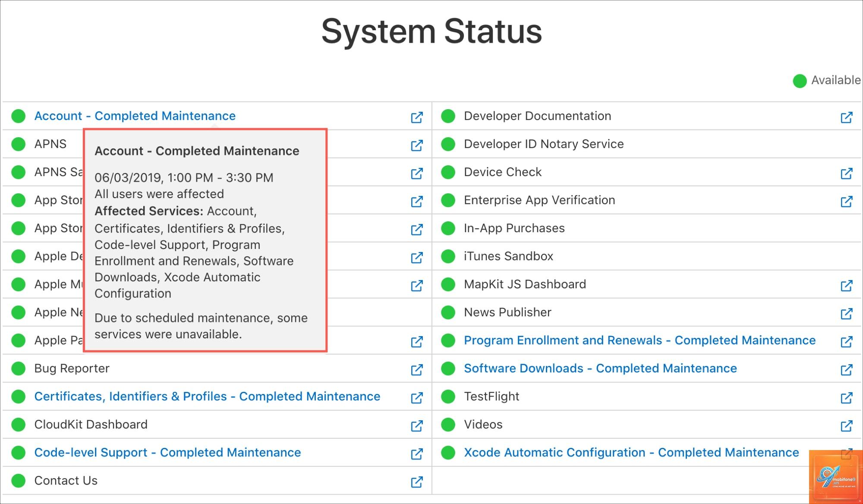This screenshot has height=504, width=863.
Task: Click the green status dot beside iTunes Sandbox
Action: (x=448, y=256)
